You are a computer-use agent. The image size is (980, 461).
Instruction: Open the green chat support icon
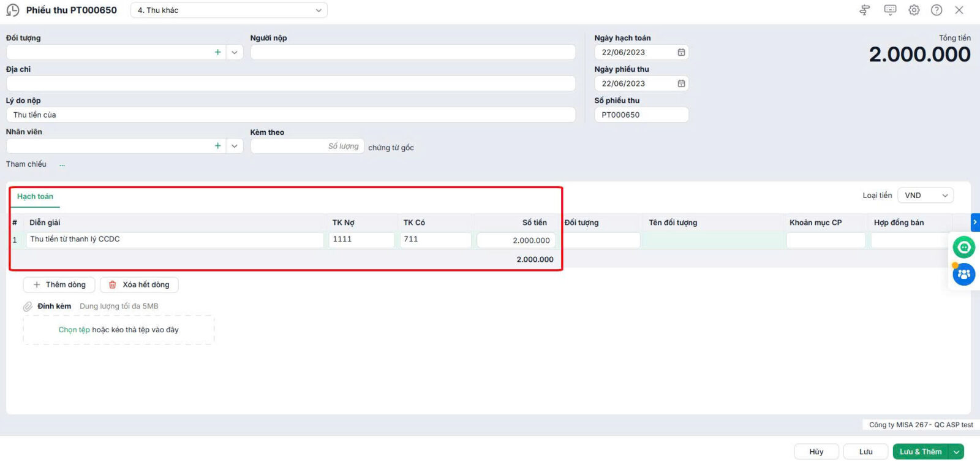(x=963, y=247)
